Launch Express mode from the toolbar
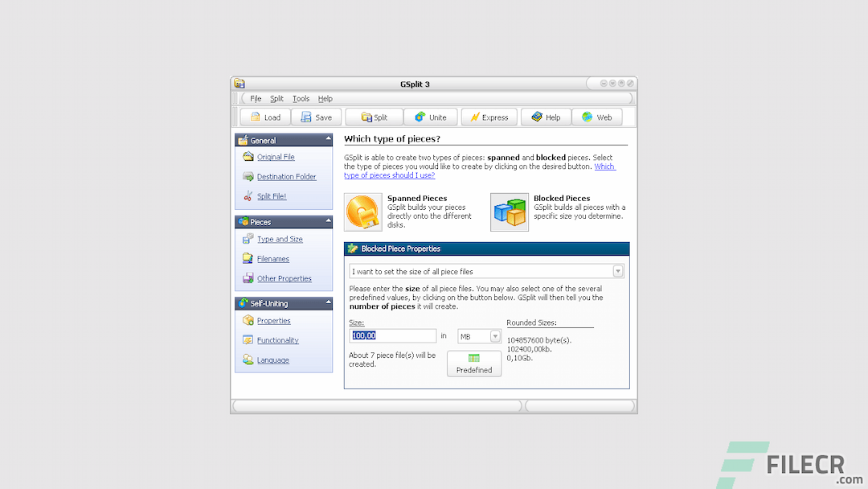868x489 pixels. (x=489, y=117)
